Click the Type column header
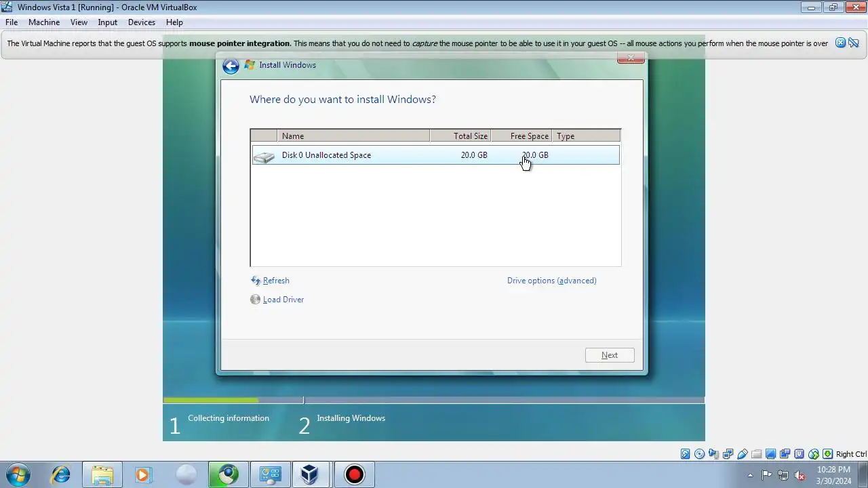Viewport: 868px width, 488px height. tap(586, 136)
